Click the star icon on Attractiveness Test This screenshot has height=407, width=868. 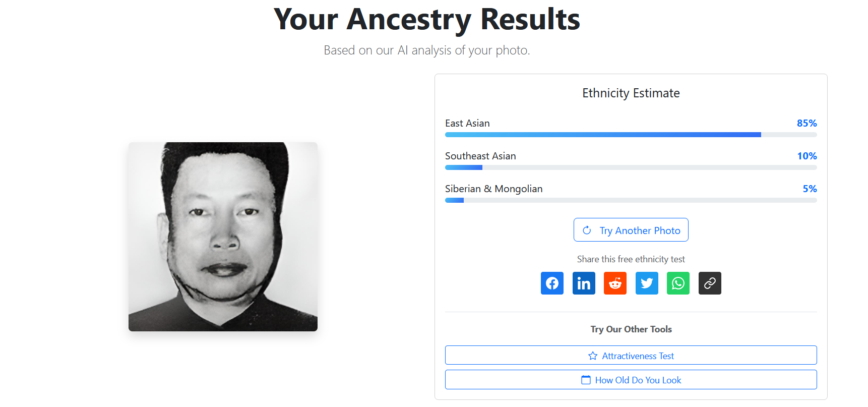pos(593,356)
